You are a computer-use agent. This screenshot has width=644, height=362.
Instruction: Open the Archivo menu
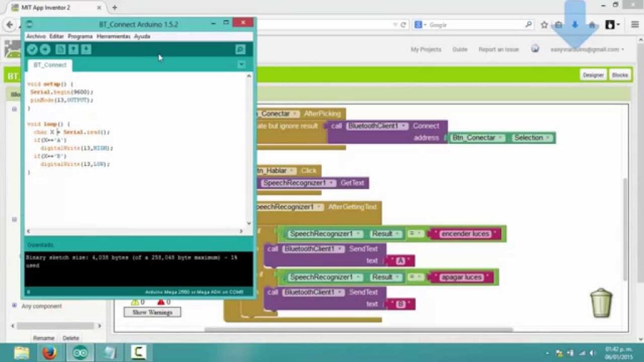click(36, 36)
